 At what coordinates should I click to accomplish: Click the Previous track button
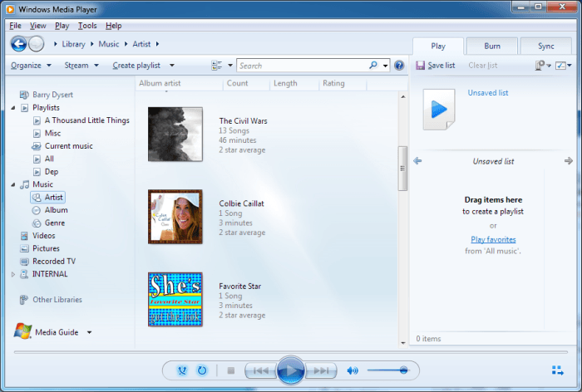[261, 370]
